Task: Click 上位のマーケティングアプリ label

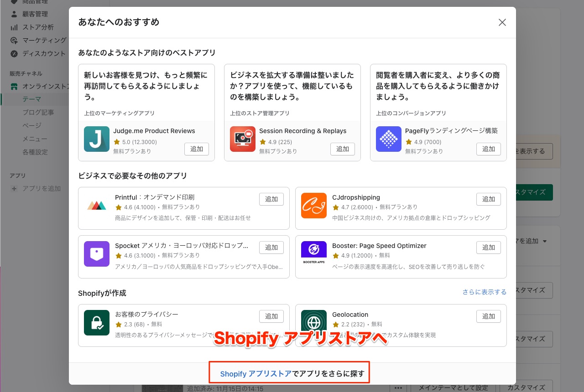Action: [120, 113]
